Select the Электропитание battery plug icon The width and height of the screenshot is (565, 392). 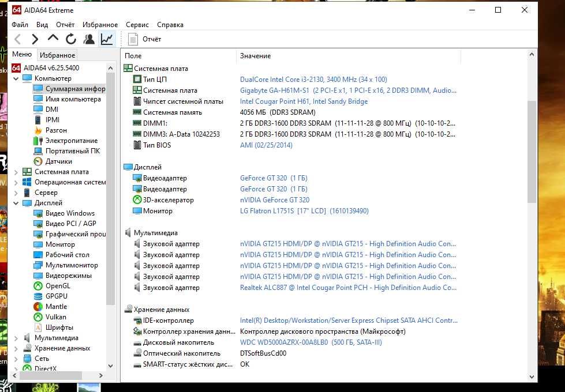coord(38,141)
